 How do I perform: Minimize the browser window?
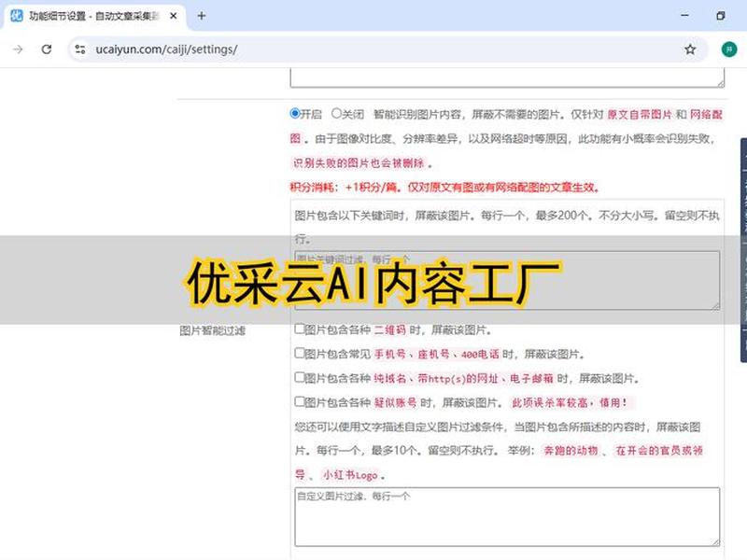[684, 15]
